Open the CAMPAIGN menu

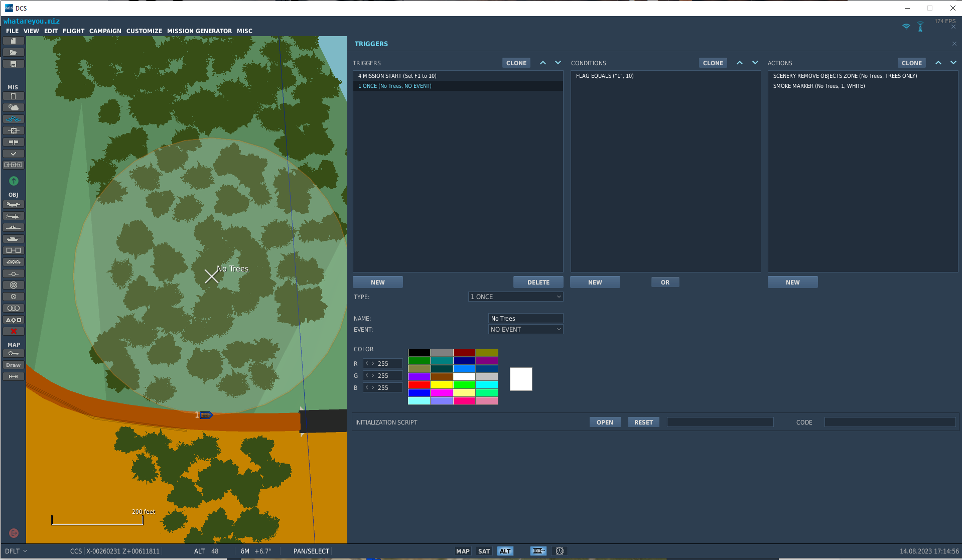(x=105, y=31)
